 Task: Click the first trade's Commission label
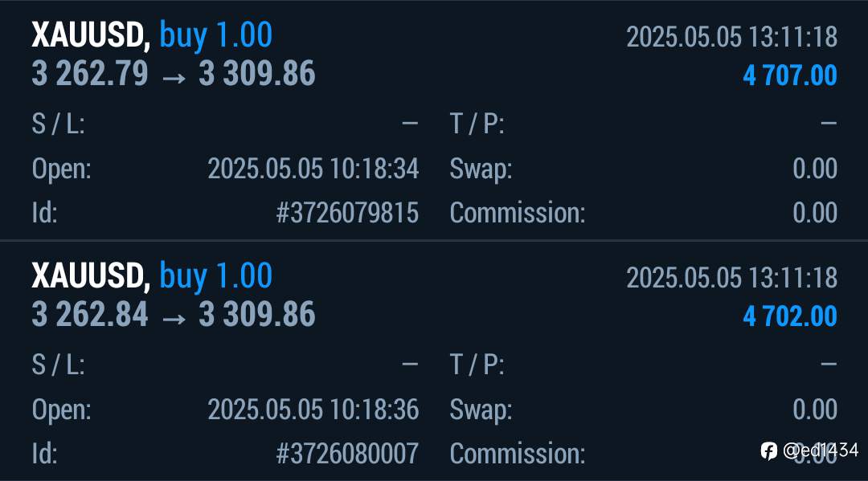tap(517, 213)
